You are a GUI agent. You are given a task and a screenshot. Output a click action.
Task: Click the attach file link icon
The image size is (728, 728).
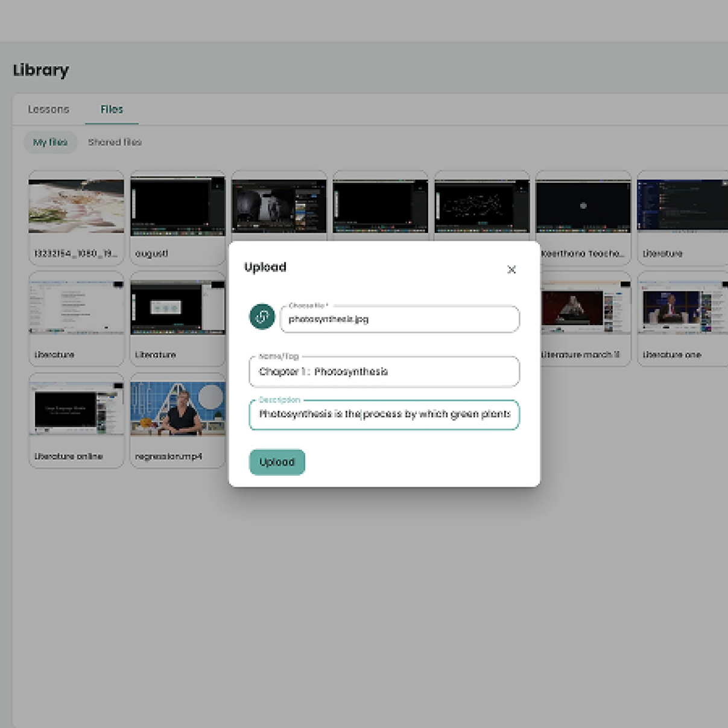[262, 317]
